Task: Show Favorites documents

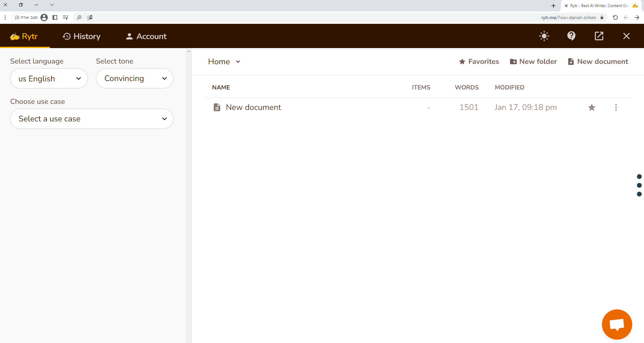Action: 479,62
